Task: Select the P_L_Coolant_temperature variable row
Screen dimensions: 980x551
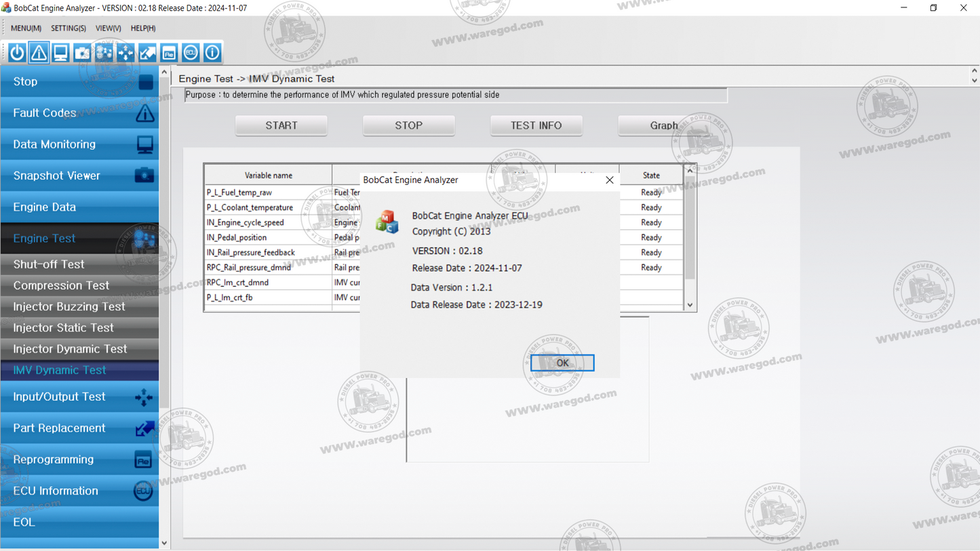Action: click(267, 207)
